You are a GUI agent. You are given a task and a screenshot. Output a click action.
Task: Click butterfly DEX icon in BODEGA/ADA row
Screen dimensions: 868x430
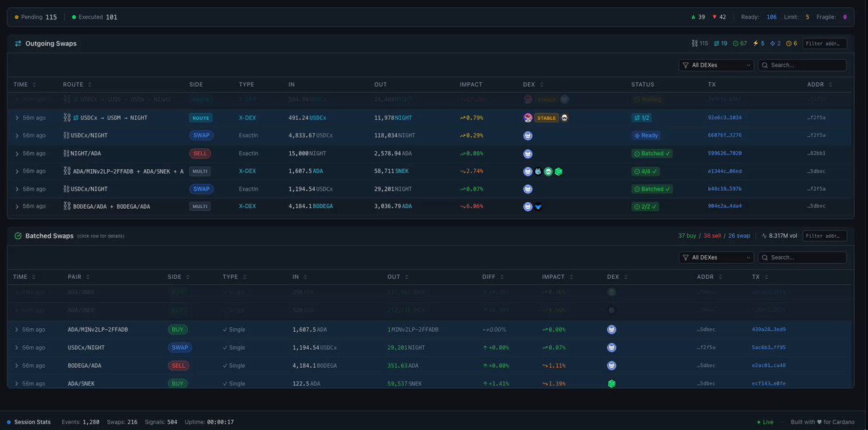[x=538, y=207]
